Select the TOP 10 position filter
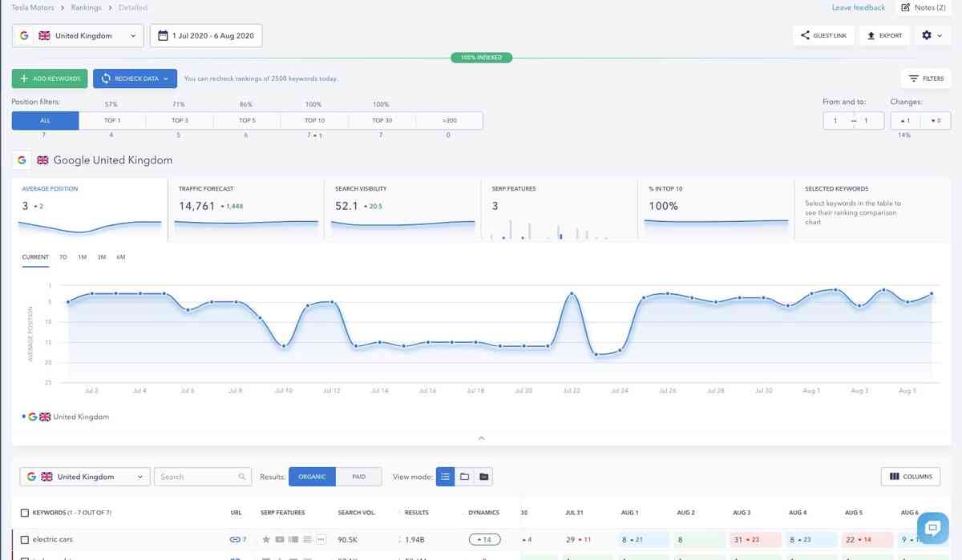962x560 pixels. (x=314, y=120)
